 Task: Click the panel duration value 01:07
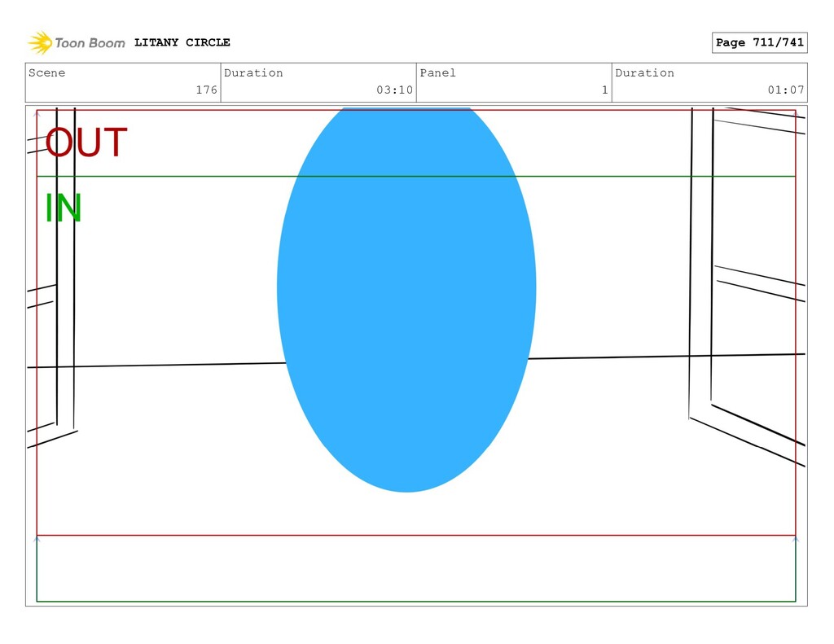point(786,90)
